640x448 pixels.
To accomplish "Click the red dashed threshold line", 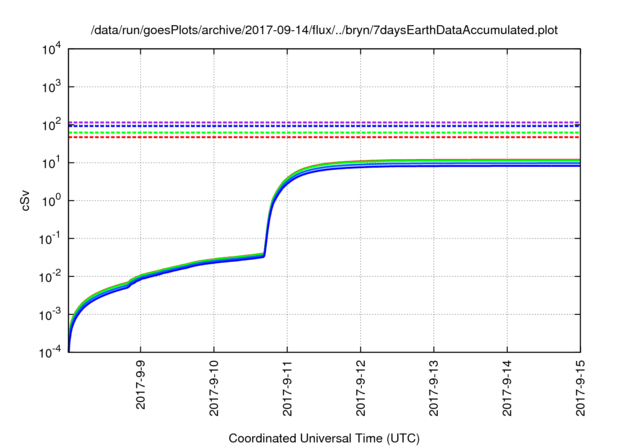I will click(x=324, y=138).
